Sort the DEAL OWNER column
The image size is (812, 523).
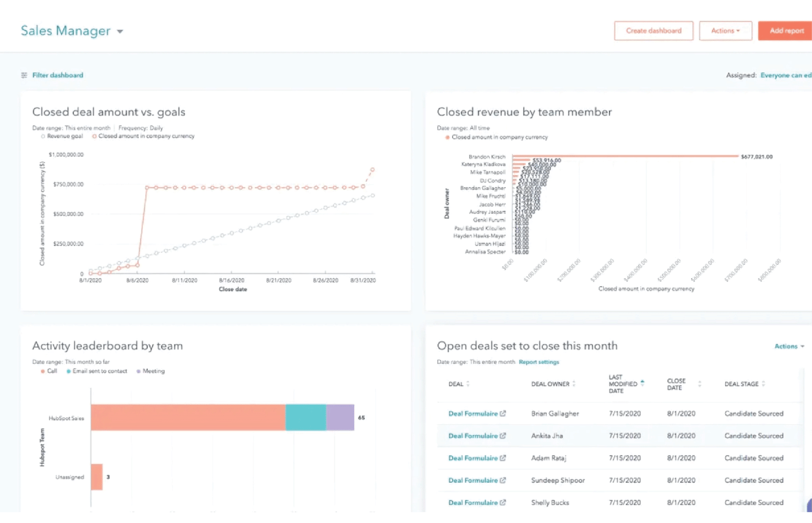[574, 383]
